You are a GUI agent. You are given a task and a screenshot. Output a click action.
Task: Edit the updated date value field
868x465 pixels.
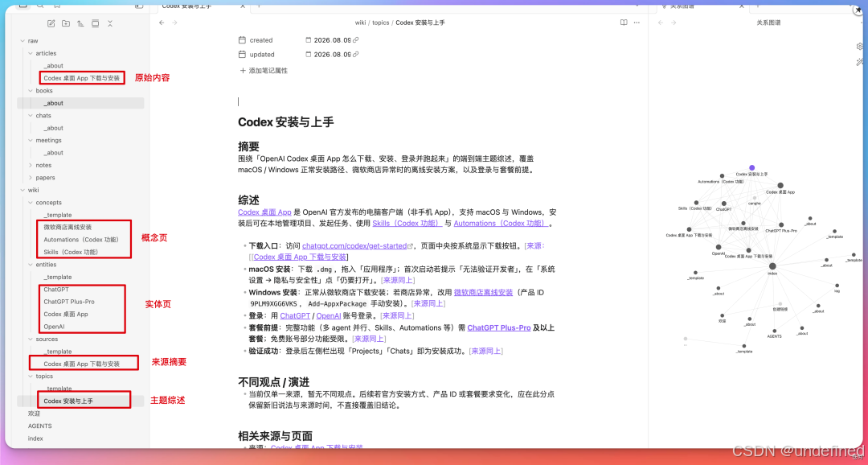pos(332,55)
